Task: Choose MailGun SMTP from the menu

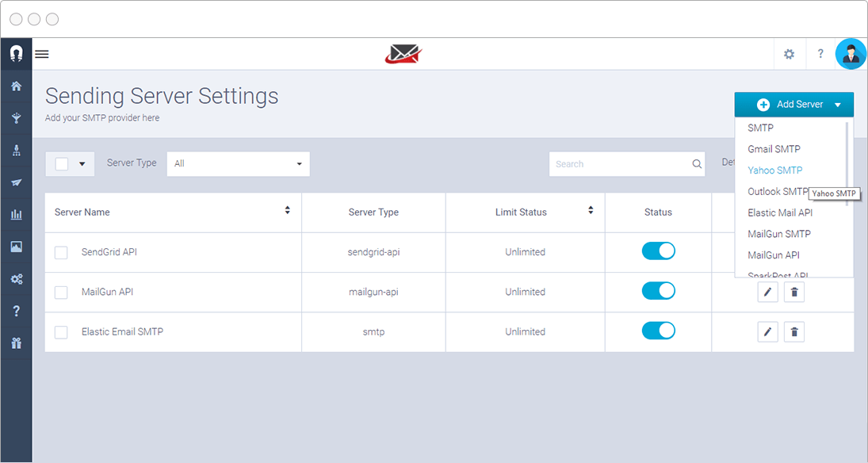Action: coord(779,234)
